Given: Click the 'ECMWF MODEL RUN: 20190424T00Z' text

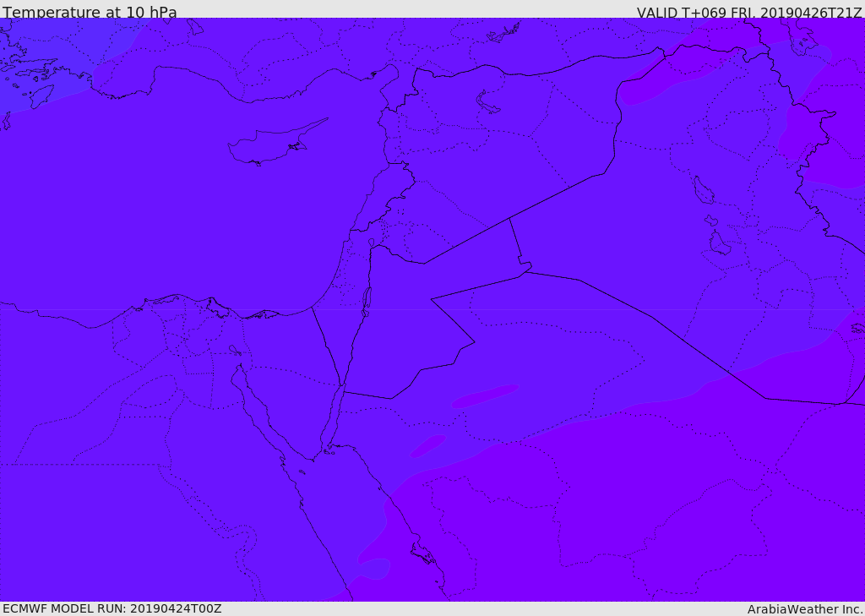Looking at the screenshot, I should pyautogui.click(x=112, y=608).
